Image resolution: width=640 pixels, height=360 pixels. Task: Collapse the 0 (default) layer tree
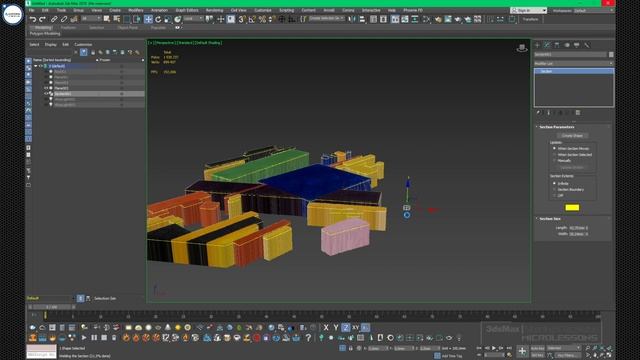point(36,66)
